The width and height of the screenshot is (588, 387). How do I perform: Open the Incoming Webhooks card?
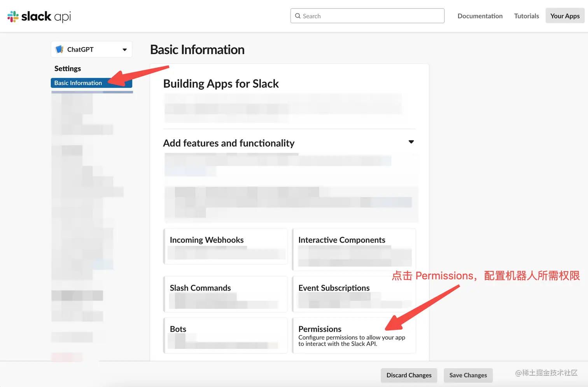pyautogui.click(x=226, y=247)
